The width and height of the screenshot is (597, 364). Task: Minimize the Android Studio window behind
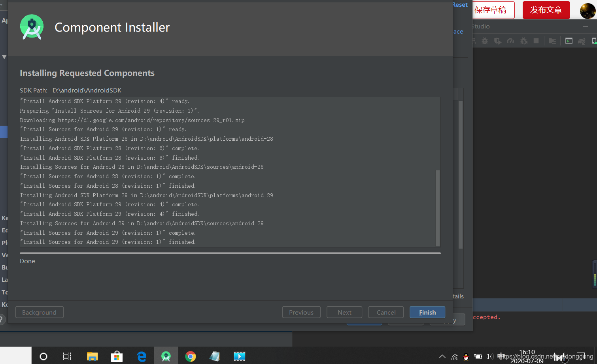585,26
